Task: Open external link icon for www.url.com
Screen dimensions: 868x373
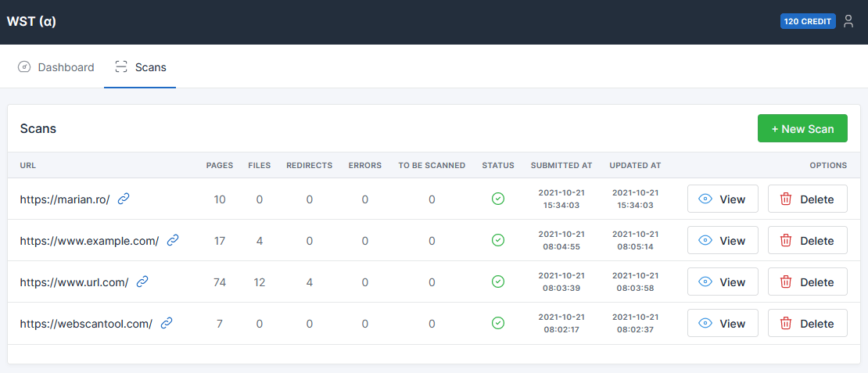Action: pyautogui.click(x=142, y=282)
